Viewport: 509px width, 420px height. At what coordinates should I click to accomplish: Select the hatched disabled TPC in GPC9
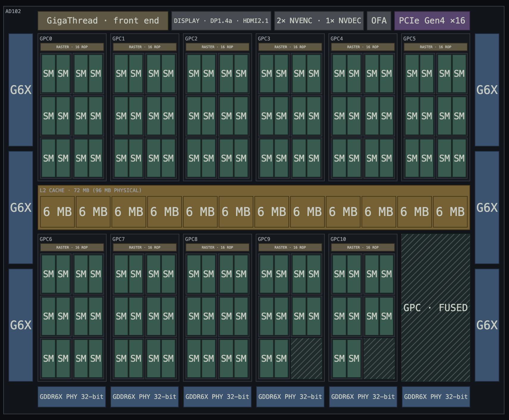click(x=306, y=358)
